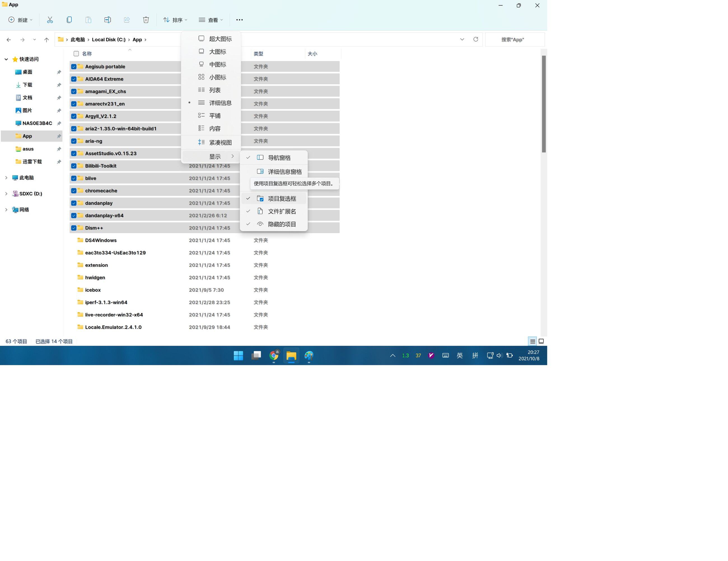This screenshot has height=561, width=728.
Task: Switch to large thumbnails view in status bar
Action: (541, 341)
